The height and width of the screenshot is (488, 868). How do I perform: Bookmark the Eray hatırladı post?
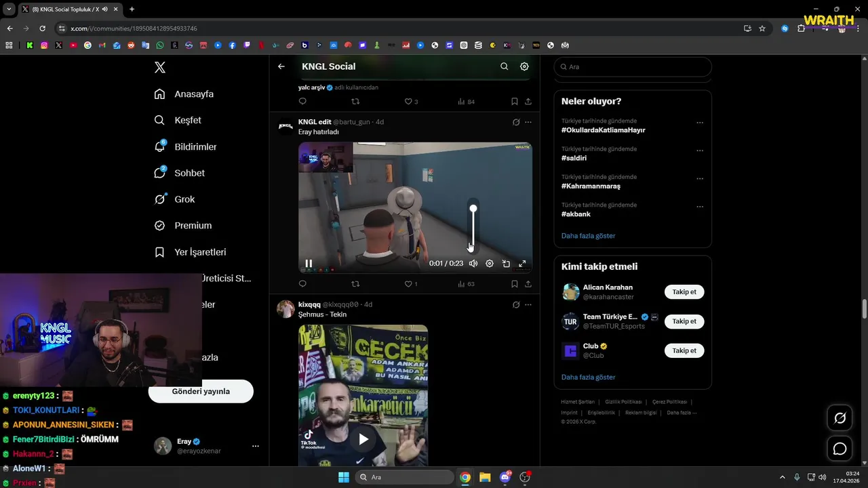(x=515, y=284)
